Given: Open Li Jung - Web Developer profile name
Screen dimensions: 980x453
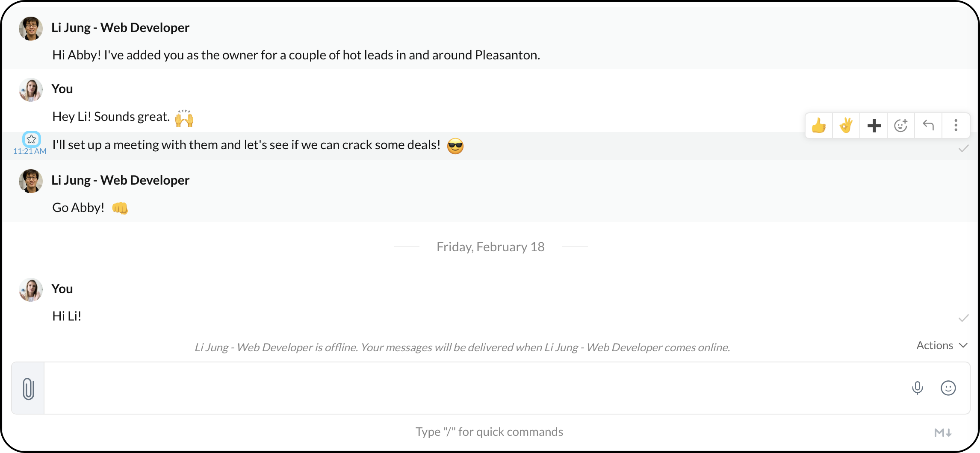Looking at the screenshot, I should [120, 28].
